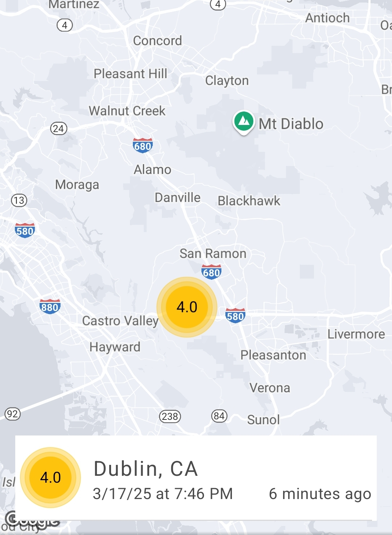Click the I-580 shield near Pleasanton

tap(235, 316)
